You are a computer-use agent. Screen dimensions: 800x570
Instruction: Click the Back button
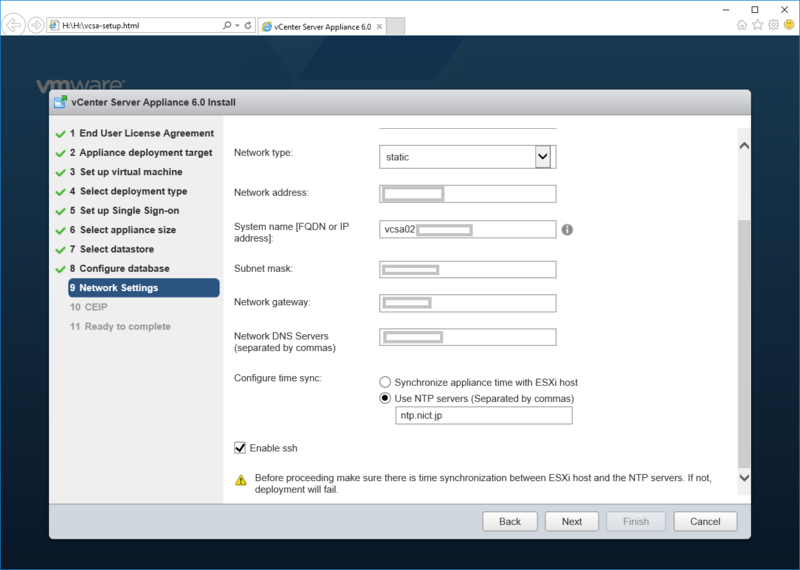coord(510,522)
